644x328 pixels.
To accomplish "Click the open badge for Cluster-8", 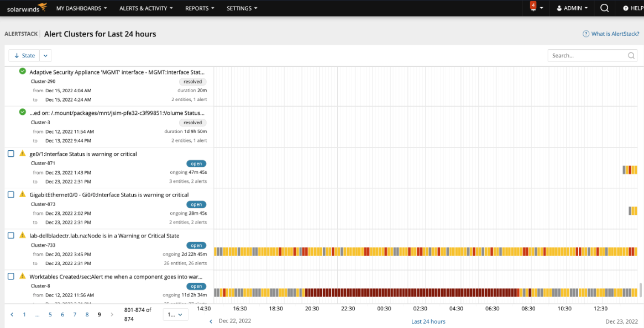I will tap(196, 286).
